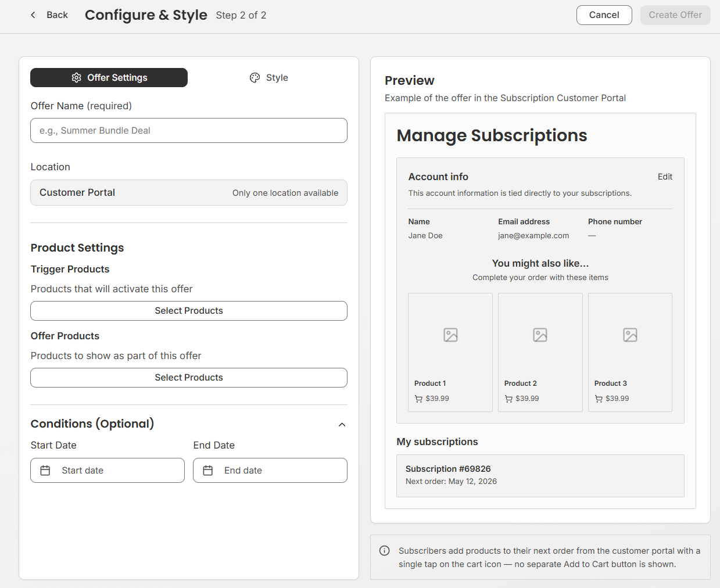Screen dimensions: 720x588
Task: Open the Customer Portal location selector
Action: pos(189,193)
